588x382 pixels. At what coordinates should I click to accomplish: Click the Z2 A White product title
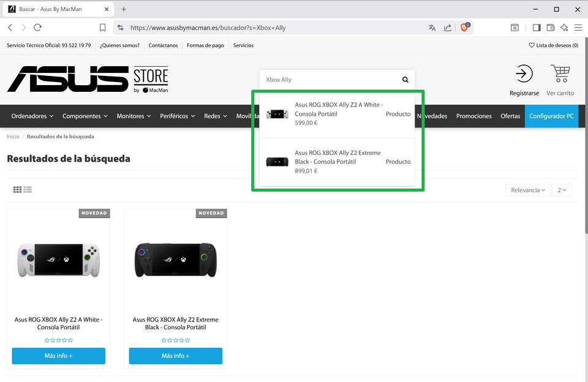coord(59,323)
